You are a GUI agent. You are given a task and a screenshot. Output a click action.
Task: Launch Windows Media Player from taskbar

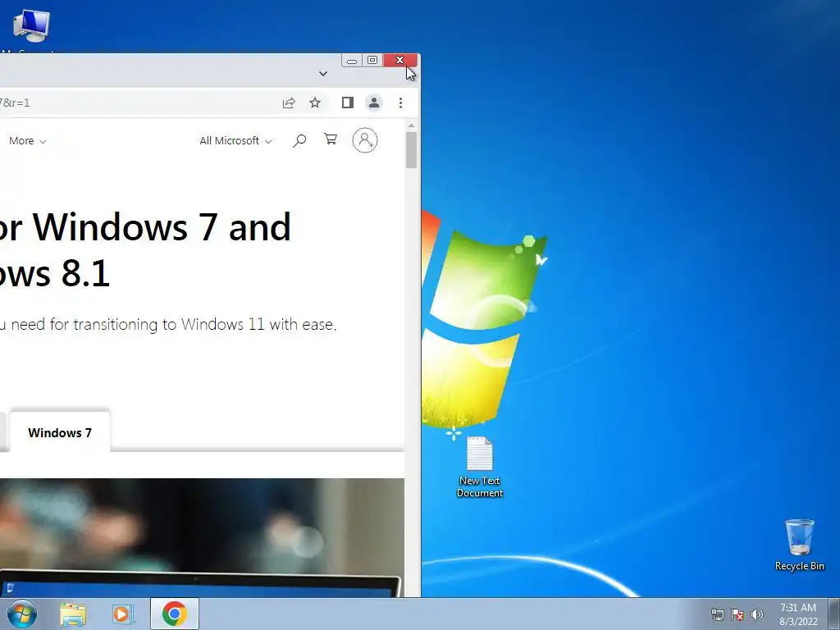click(121, 614)
